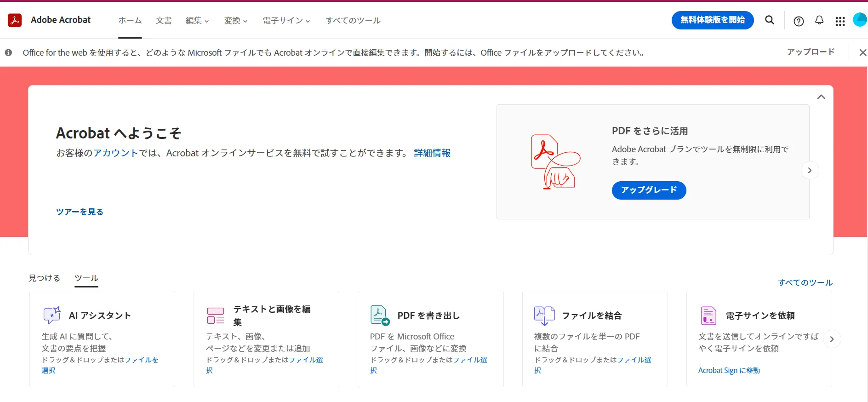Click the PDF を書き出し title

tap(428, 316)
